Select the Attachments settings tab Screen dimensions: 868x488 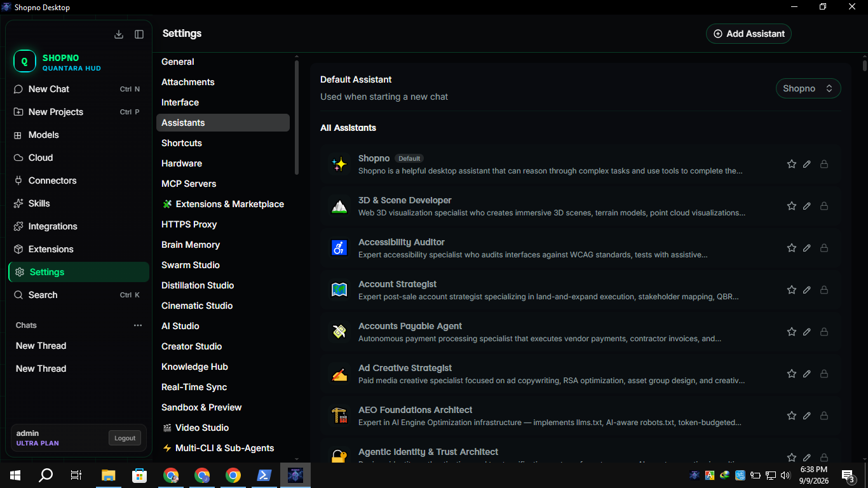(223, 82)
